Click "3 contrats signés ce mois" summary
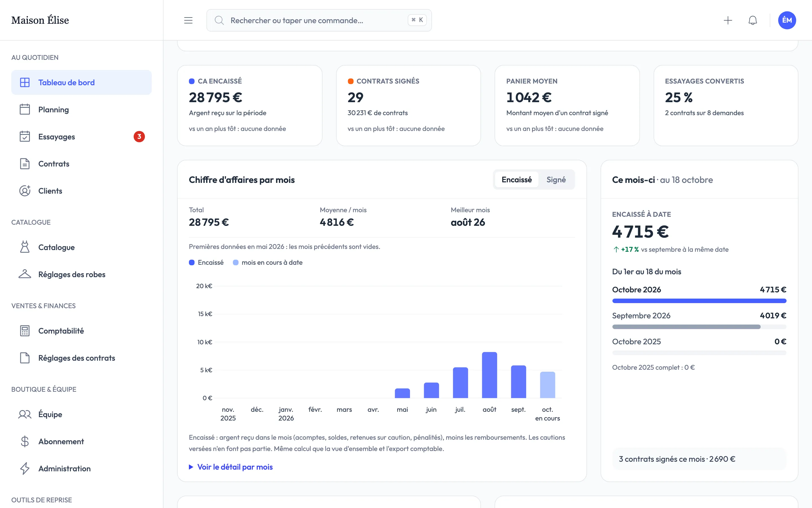The image size is (812, 508). click(699, 459)
